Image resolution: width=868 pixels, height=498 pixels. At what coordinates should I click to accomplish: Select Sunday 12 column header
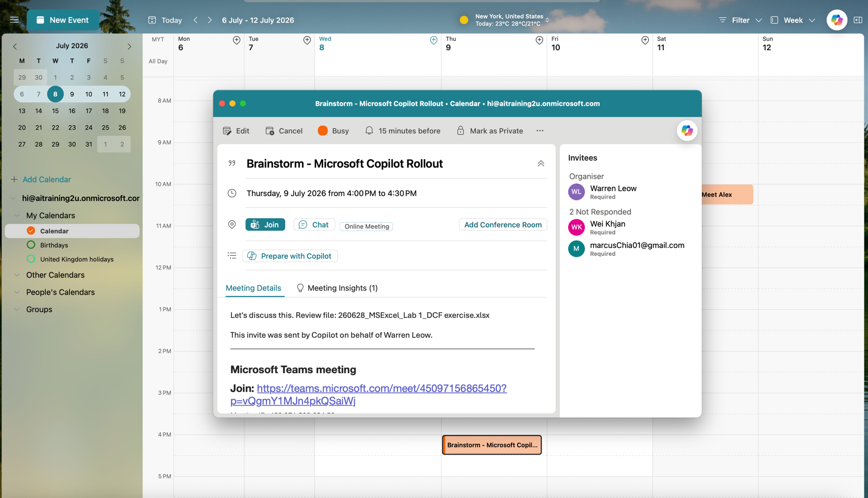coord(811,44)
